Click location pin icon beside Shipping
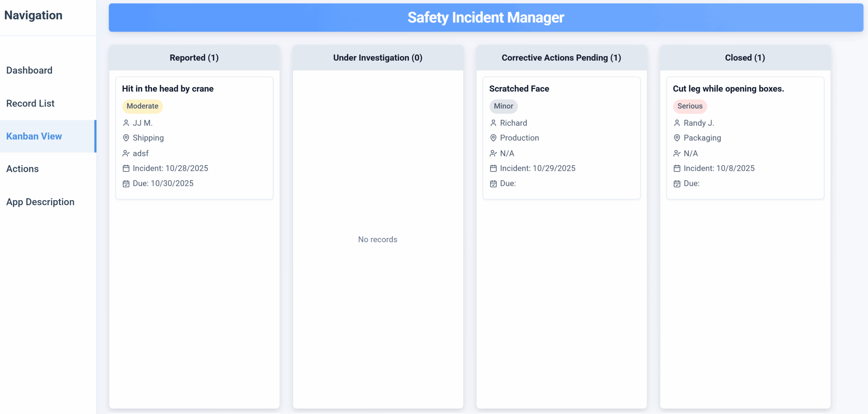The width and height of the screenshot is (868, 414). point(126,138)
